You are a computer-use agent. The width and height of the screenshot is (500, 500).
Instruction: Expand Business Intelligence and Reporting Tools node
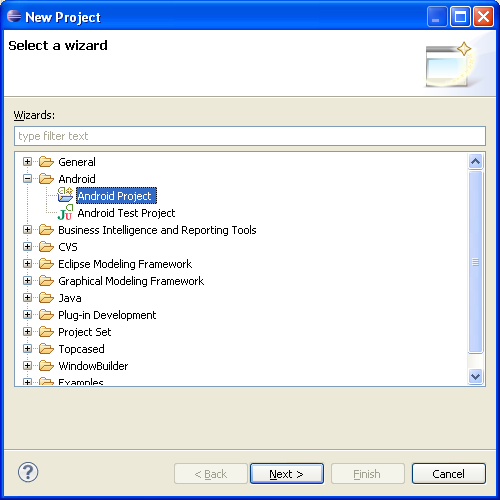pyautogui.click(x=28, y=230)
